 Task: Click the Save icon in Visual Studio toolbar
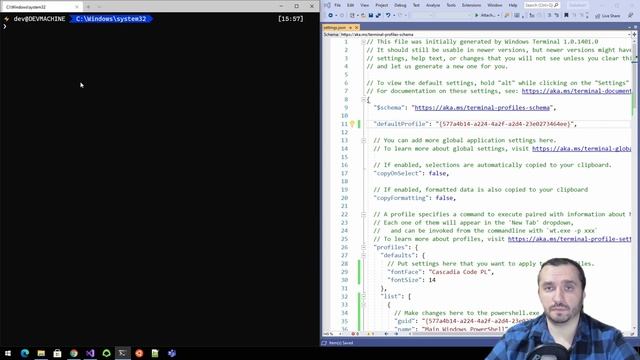point(371,15)
